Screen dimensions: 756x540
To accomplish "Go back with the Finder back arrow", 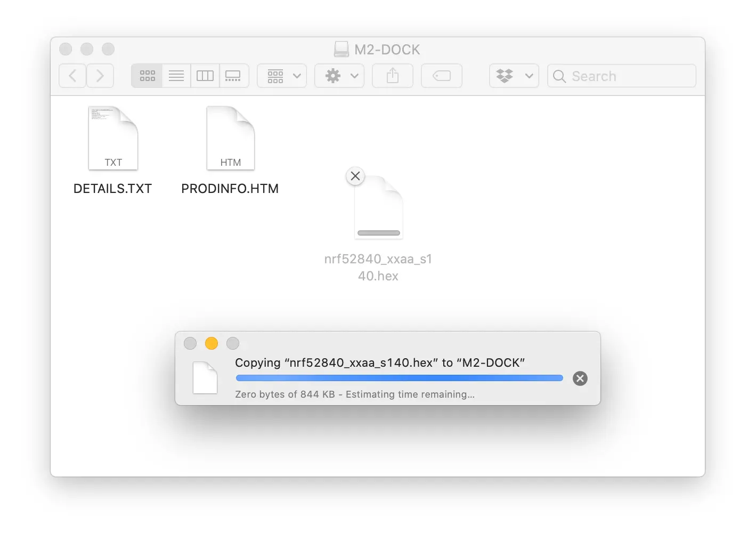I will point(72,76).
